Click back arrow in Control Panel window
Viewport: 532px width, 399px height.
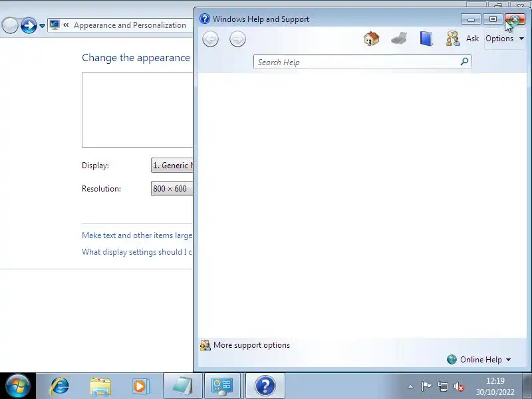[x=10, y=25]
